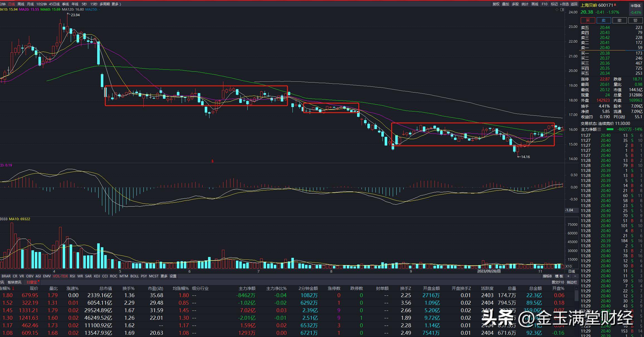This screenshot has height=337, width=644.
Task: Select the VOL-TDX indicator tab
Action: [60, 276]
